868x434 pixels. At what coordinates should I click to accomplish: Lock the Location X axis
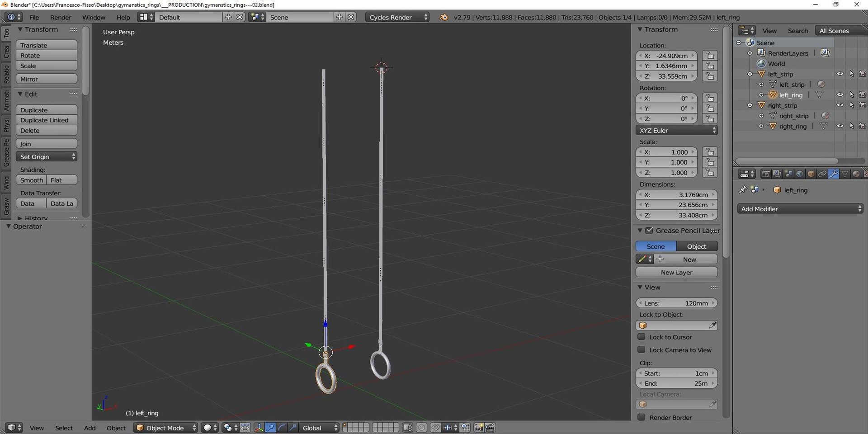pos(710,56)
